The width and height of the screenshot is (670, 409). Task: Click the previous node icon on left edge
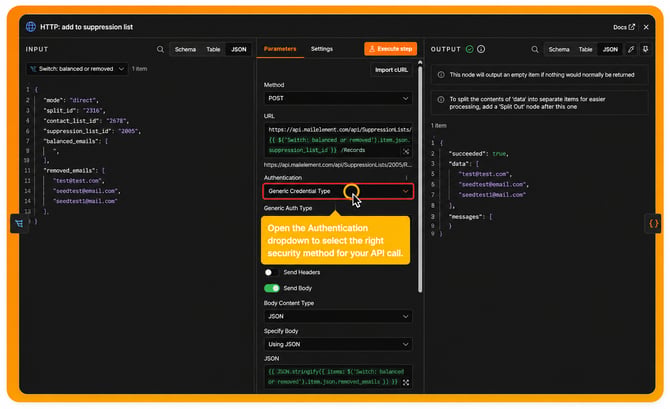[19, 223]
